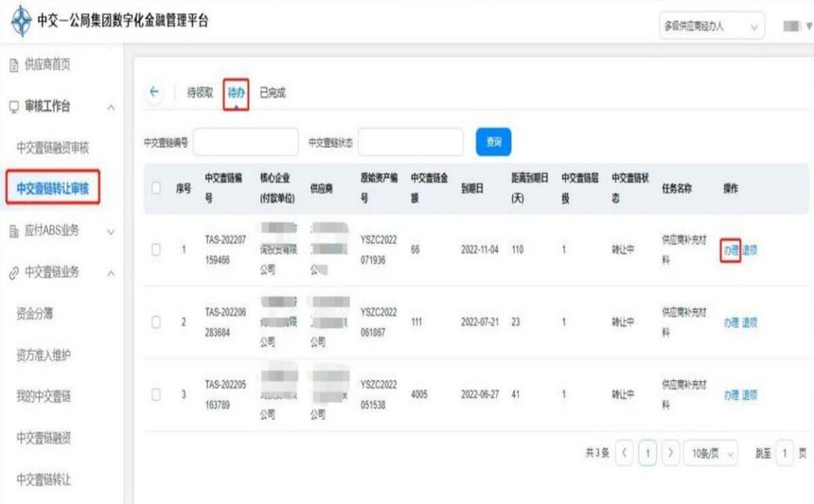814x504 pixels.
Task: Click the 中交壹链业务 link icon
Action: pyautogui.click(x=14, y=272)
